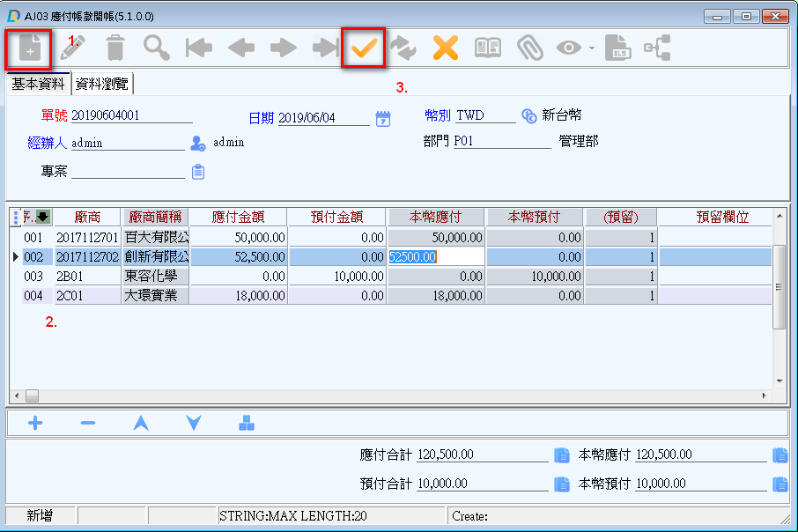Click the paperclip attachment icon
The width and height of the screenshot is (798, 532).
pos(529,48)
